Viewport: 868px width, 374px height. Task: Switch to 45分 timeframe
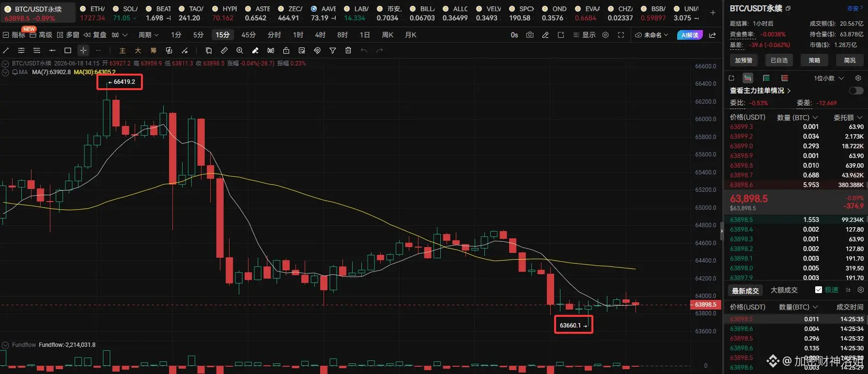248,35
